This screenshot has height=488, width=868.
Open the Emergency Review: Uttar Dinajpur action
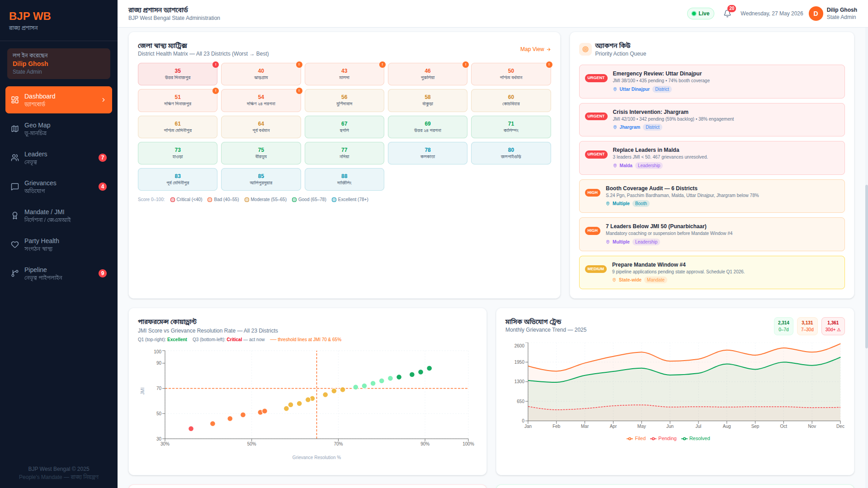click(x=712, y=81)
